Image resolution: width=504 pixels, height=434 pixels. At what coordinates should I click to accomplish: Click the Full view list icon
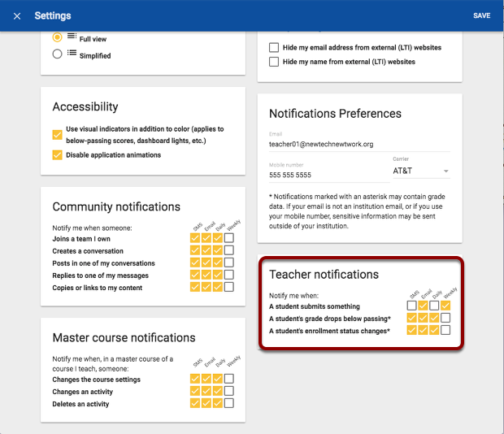coord(72,37)
